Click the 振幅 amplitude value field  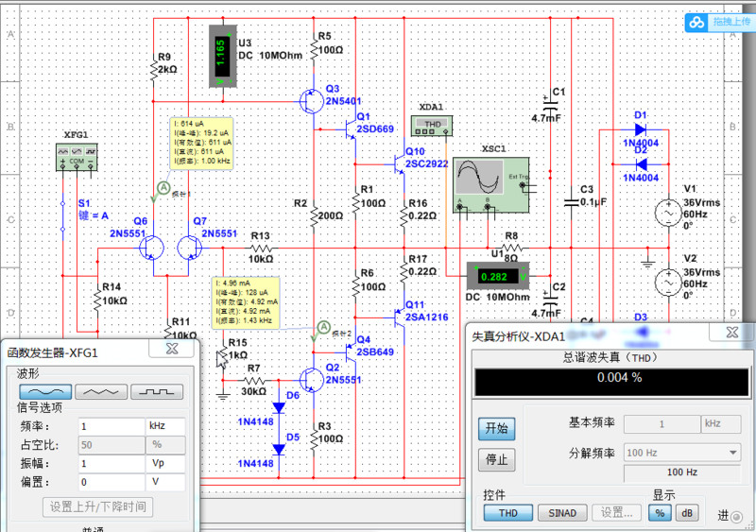pos(111,464)
